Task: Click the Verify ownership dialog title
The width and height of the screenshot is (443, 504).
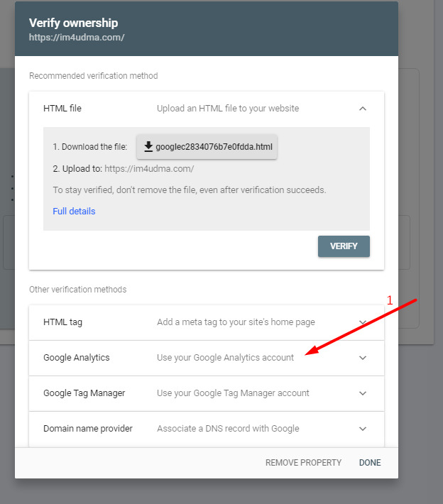Action: (73, 23)
